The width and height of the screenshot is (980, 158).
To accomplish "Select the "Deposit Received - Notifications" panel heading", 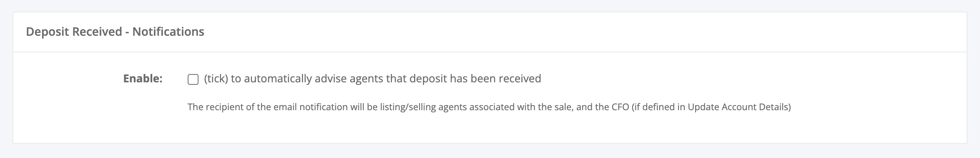I will pyautogui.click(x=115, y=32).
